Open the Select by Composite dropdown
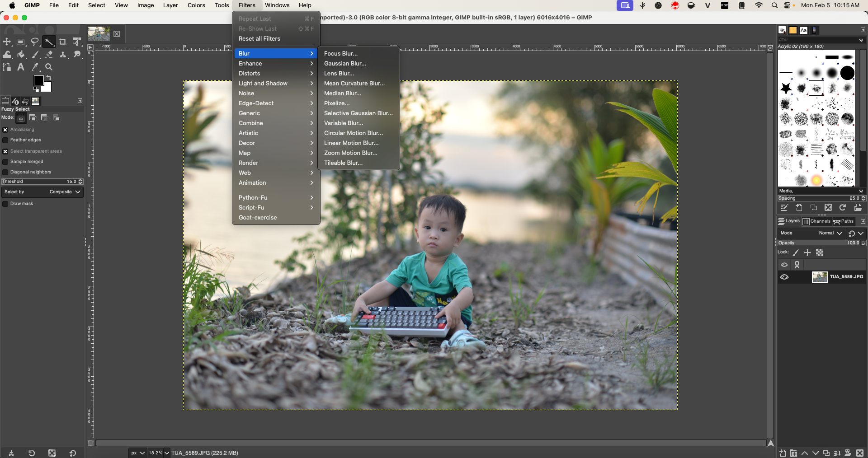This screenshot has height=458, width=868. tap(42, 192)
